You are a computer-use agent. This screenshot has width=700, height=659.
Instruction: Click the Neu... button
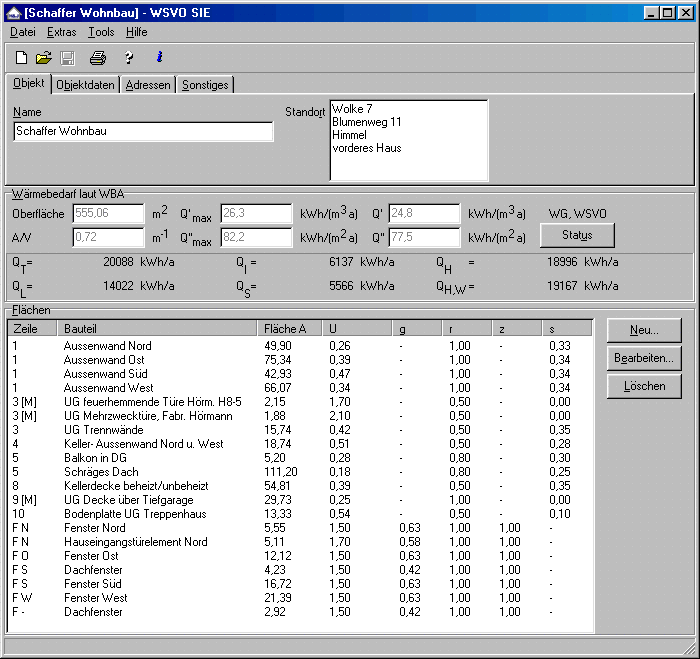tap(644, 331)
